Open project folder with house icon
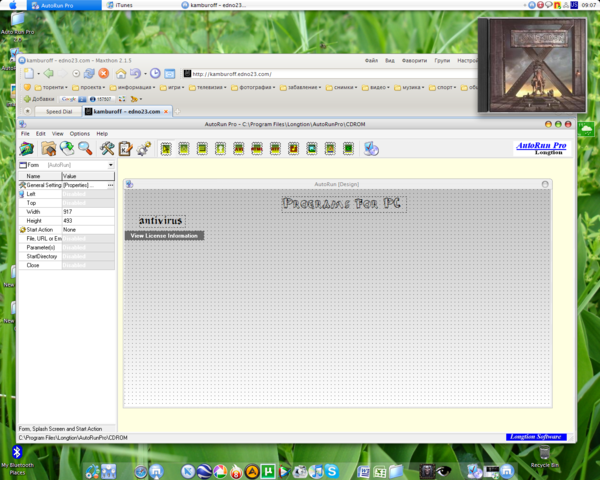600x480 pixels. [x=49, y=149]
